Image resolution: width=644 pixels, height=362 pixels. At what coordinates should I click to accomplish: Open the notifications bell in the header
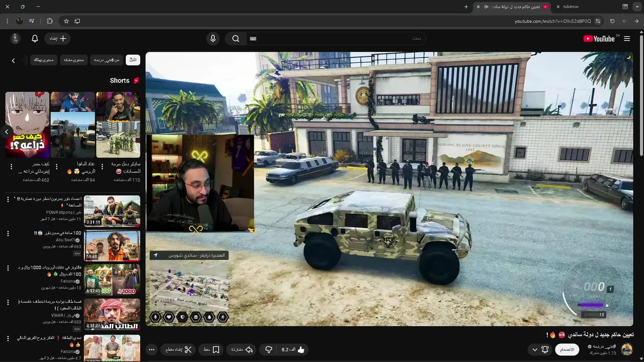tap(35, 39)
